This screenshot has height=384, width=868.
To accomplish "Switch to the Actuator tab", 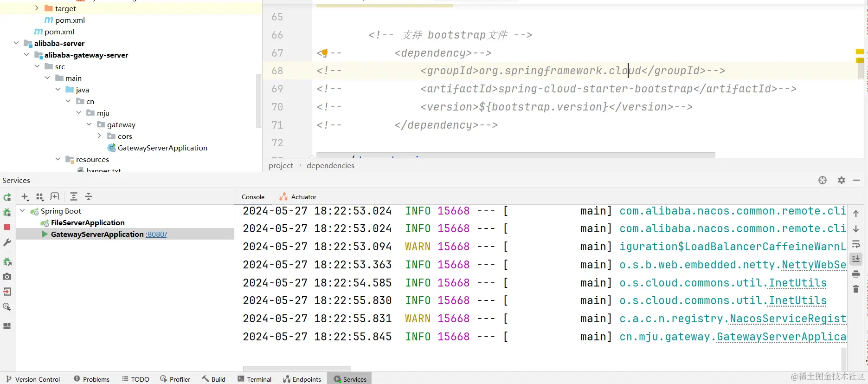I will (298, 197).
